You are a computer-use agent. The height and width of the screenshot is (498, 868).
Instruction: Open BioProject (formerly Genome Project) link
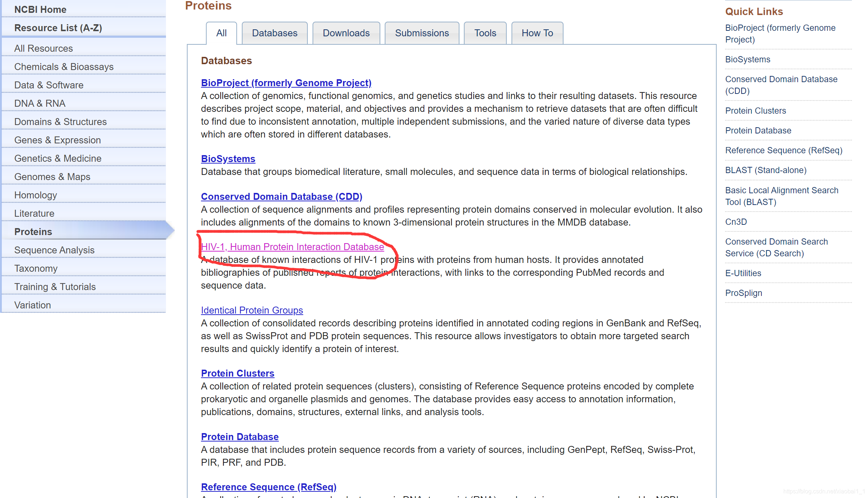click(286, 83)
